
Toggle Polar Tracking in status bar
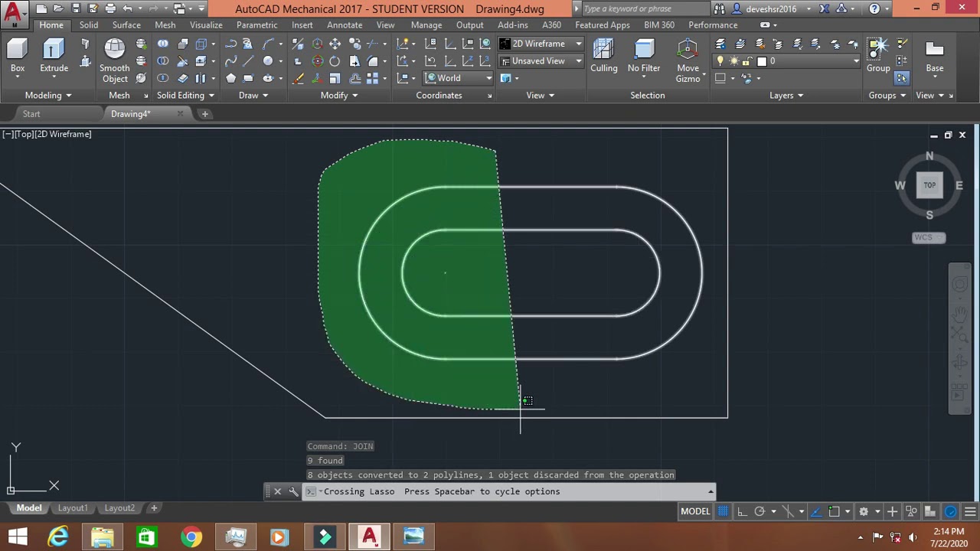coord(759,511)
